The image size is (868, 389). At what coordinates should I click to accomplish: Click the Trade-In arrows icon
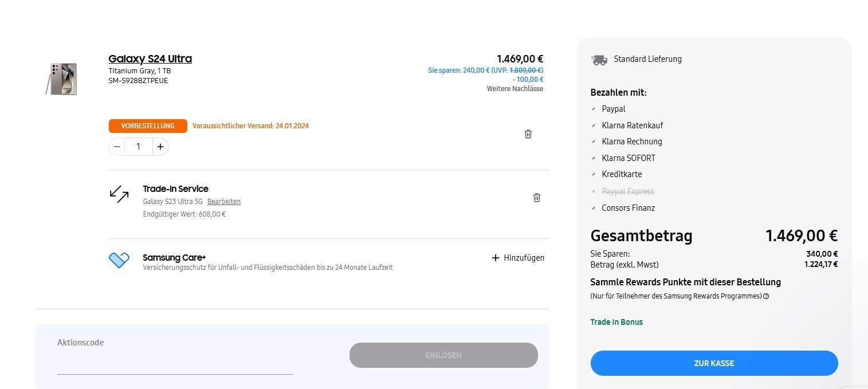coord(119,194)
